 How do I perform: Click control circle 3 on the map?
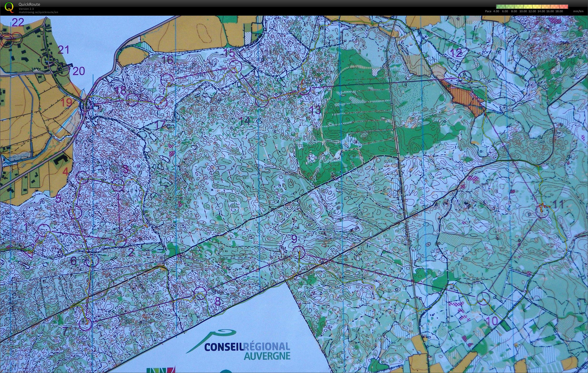[x=118, y=185]
